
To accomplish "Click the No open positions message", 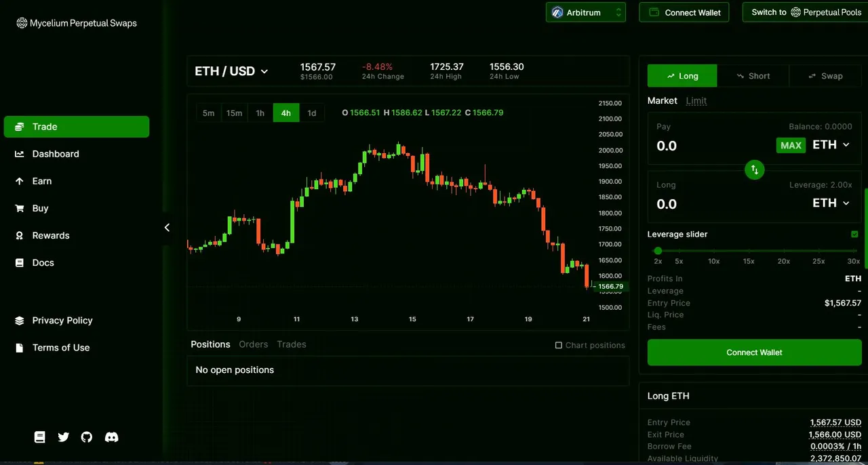I will 235,370.
